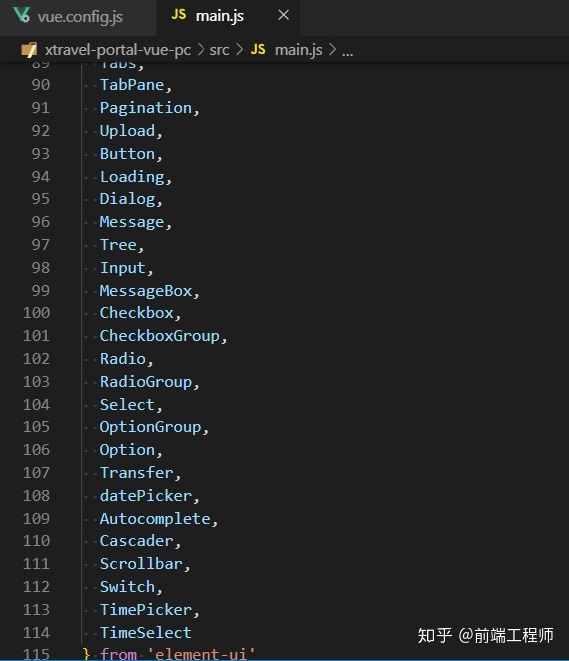The width and height of the screenshot is (569, 661).
Task: Click the chevron after xtravel-portal-vue-pc
Action: click(201, 50)
